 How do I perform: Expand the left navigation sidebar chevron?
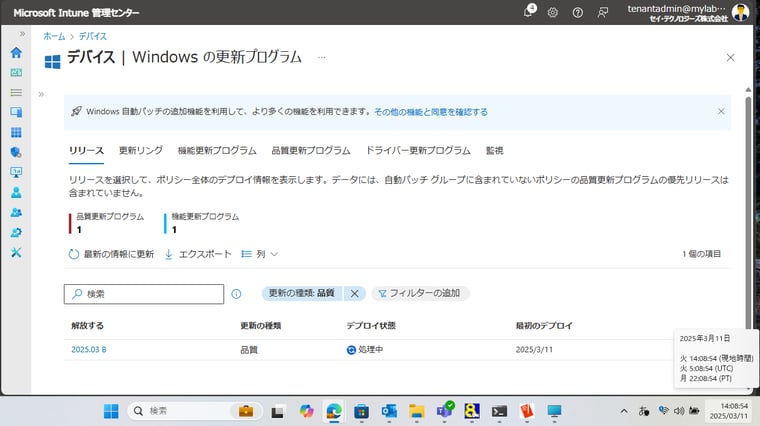pyautogui.click(x=22, y=34)
